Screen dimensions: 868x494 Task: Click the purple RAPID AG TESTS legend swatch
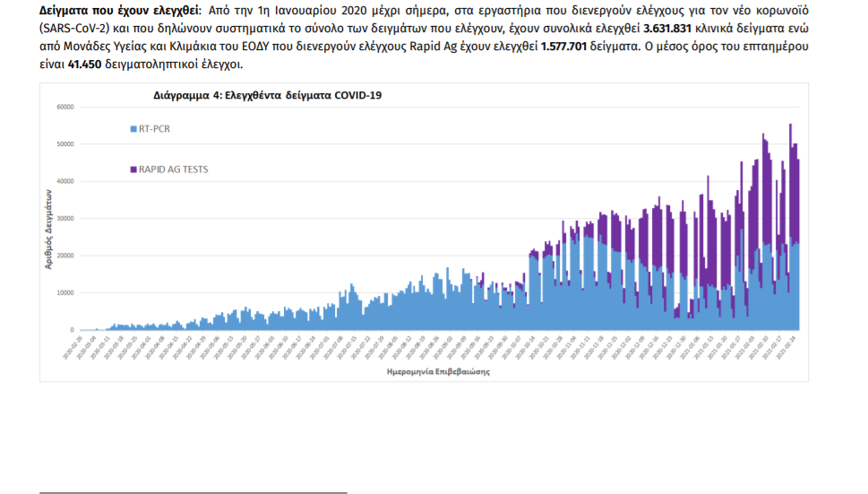click(133, 169)
